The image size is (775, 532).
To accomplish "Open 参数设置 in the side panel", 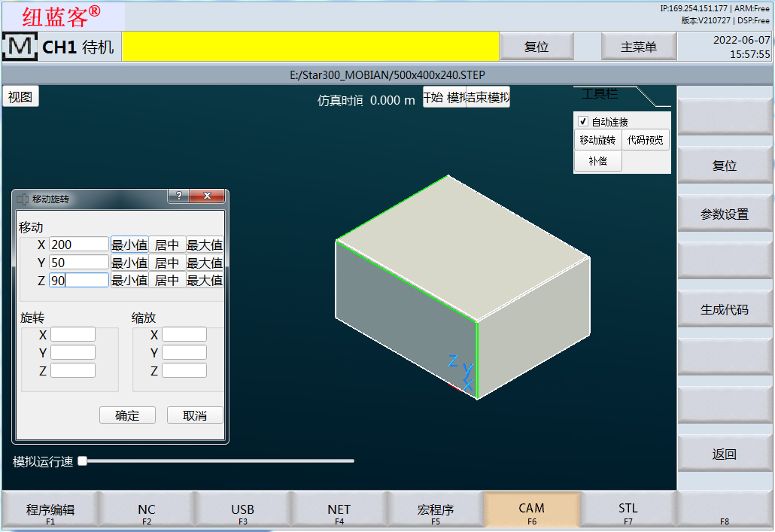I will [725, 214].
